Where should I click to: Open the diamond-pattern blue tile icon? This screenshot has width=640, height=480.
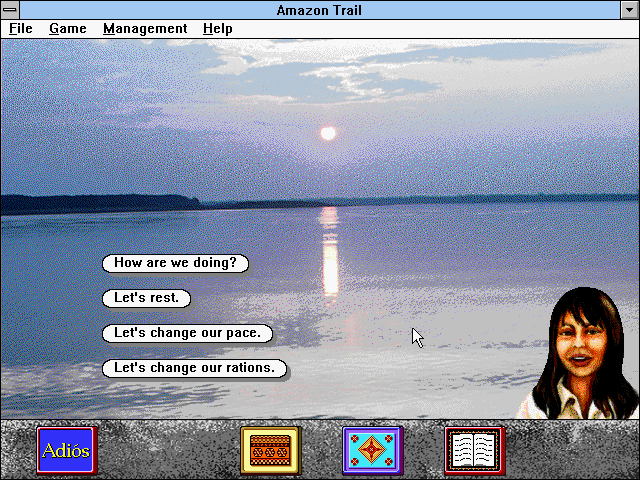coord(373,451)
